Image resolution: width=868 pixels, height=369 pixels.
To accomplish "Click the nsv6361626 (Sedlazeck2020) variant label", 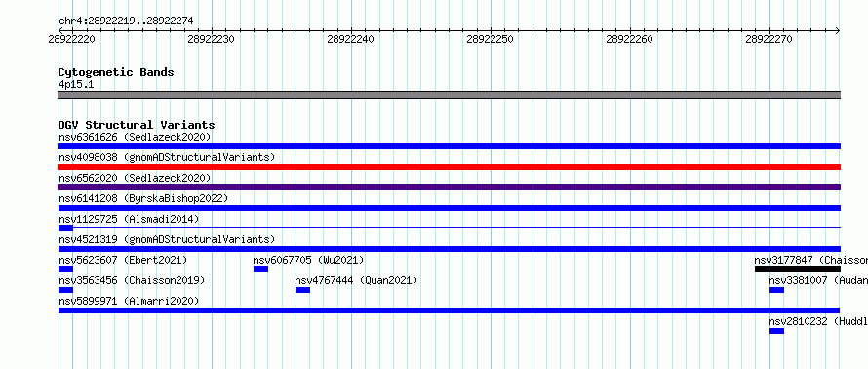I will click(135, 137).
